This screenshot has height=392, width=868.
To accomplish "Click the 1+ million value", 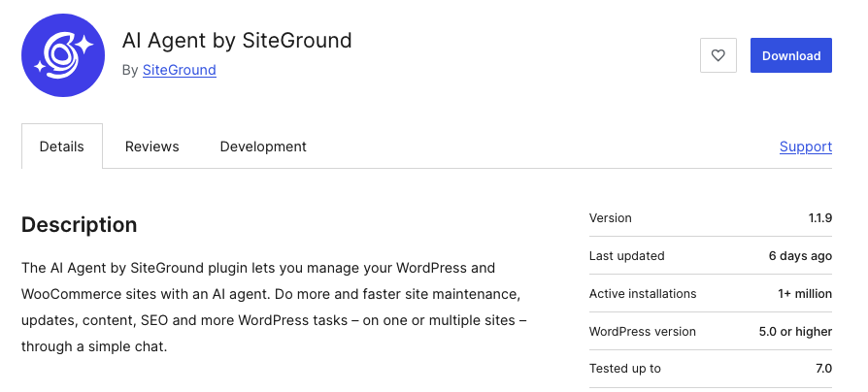I will point(805,294).
